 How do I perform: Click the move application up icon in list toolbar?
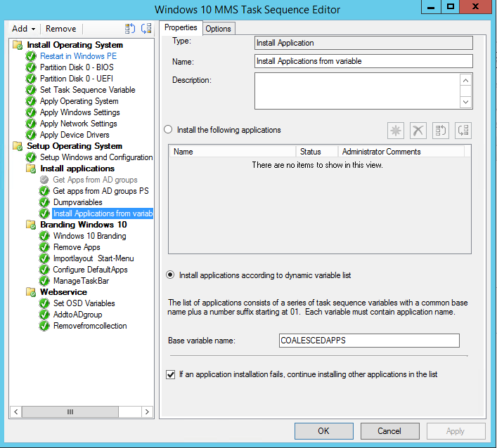pos(441,131)
